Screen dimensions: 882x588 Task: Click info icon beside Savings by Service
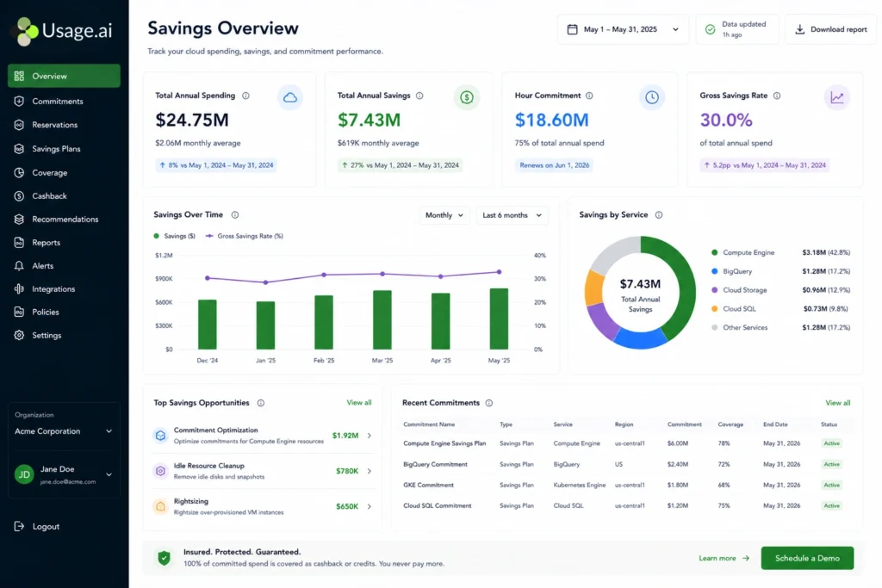click(x=659, y=214)
